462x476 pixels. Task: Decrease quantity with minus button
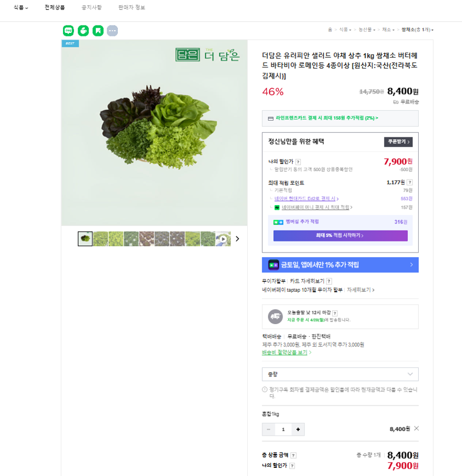[269, 429]
